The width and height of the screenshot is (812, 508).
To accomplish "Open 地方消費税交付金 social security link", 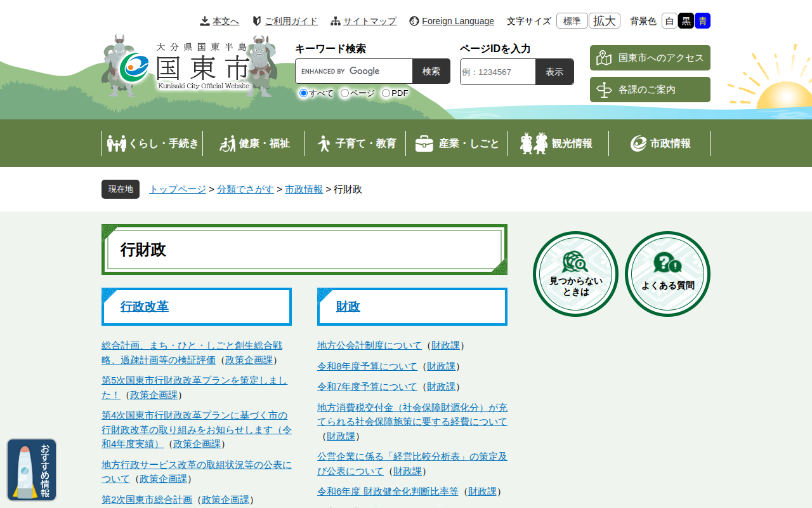I will point(412,415).
